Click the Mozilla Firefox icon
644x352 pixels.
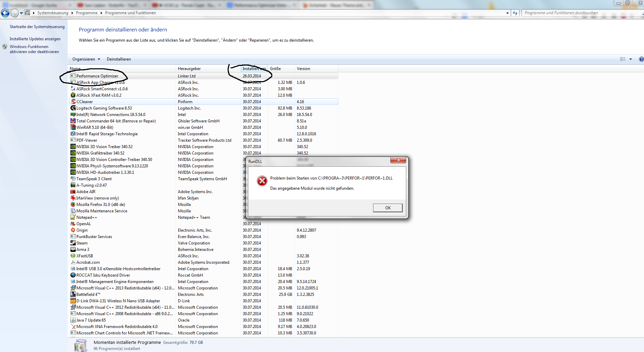[73, 205]
